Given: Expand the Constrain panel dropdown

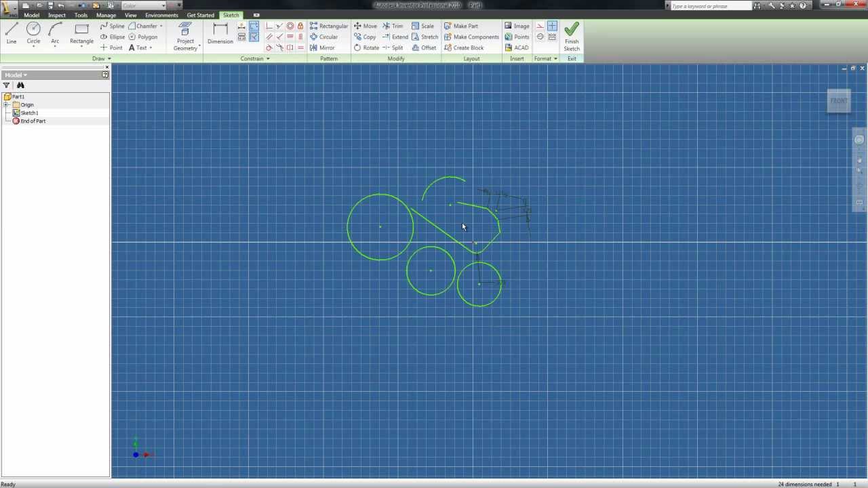Looking at the screenshot, I should [x=255, y=58].
